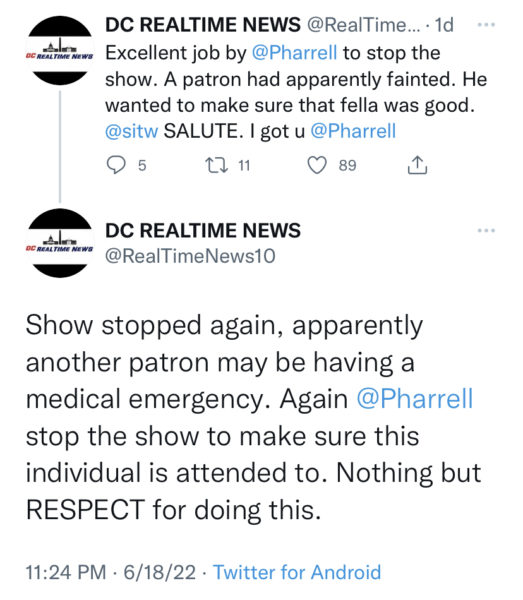Viewport: 523px width, 600px height.
Task: Click the 11:24 PM · 6/18/22 timestamp
Action: click(111, 572)
